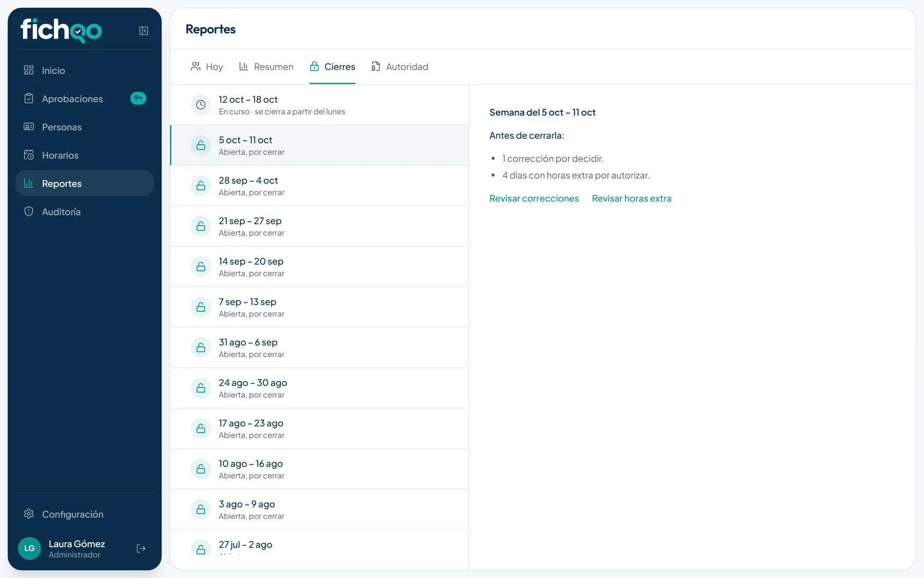
Task: Click the lock icon for 21 sep – 27 sep
Action: pyautogui.click(x=201, y=226)
